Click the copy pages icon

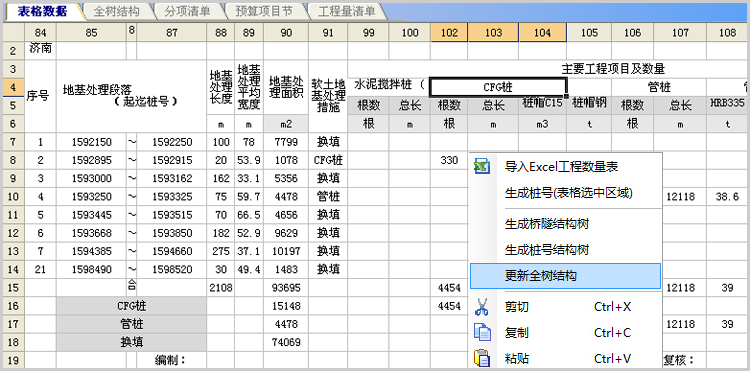pyautogui.click(x=482, y=332)
